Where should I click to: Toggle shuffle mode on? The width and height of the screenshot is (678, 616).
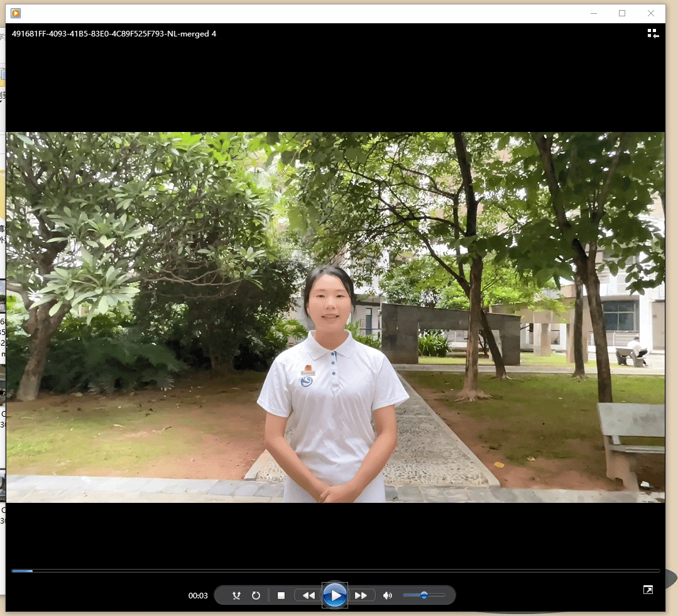click(236, 595)
